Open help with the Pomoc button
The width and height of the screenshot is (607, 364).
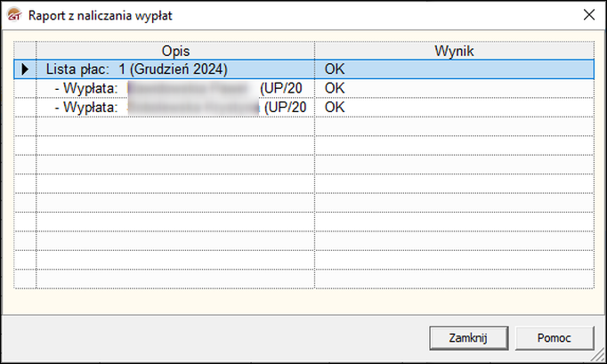coord(554,337)
